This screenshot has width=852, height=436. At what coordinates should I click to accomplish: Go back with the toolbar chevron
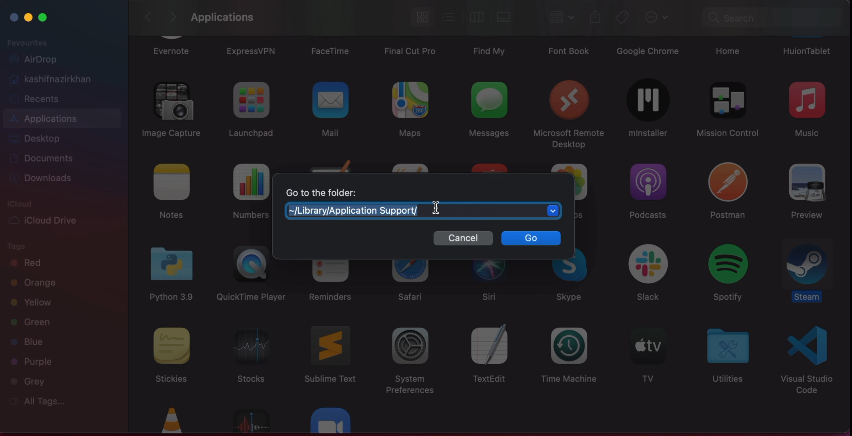point(147,17)
